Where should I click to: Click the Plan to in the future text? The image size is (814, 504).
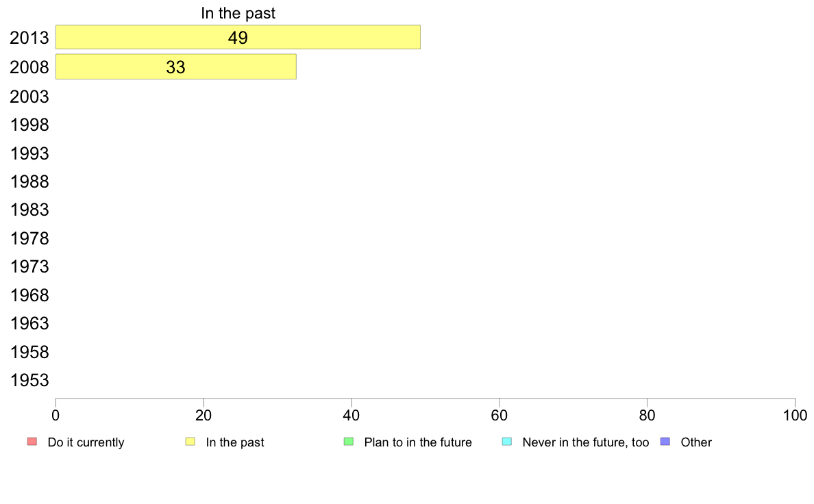point(418,442)
